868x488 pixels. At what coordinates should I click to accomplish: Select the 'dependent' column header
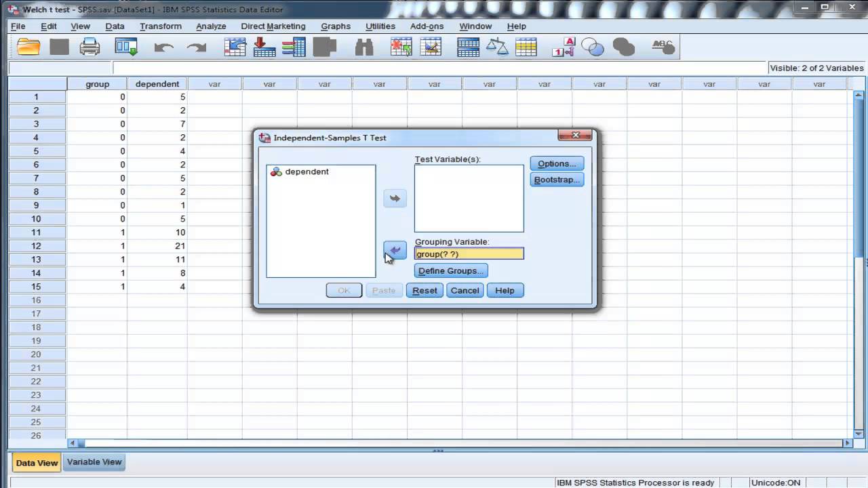157,84
